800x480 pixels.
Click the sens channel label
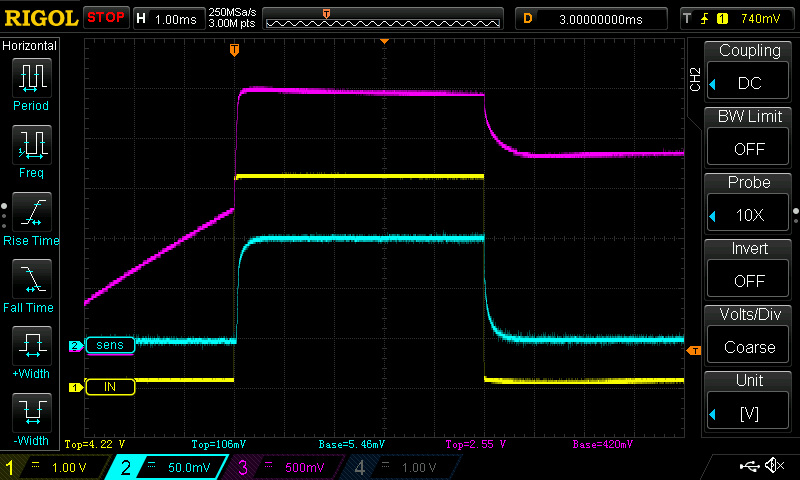tap(110, 345)
